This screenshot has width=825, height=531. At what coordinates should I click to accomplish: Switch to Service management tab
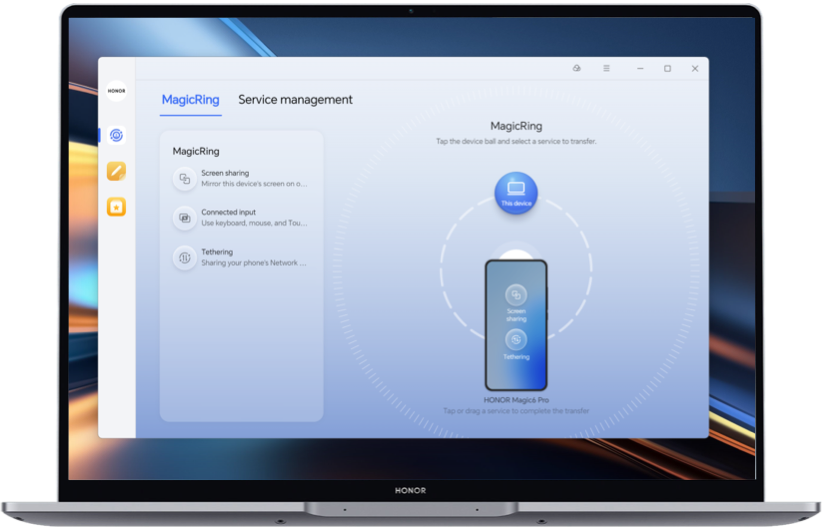(295, 100)
